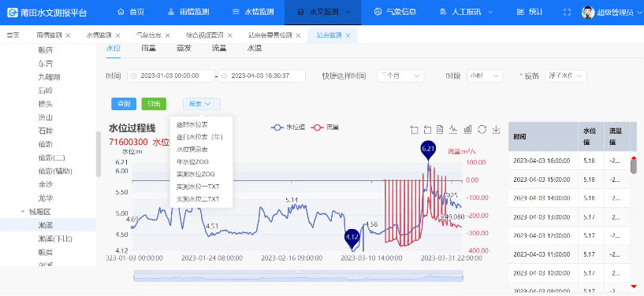Click the save chart as image icon
644x296 pixels.
click(496, 130)
